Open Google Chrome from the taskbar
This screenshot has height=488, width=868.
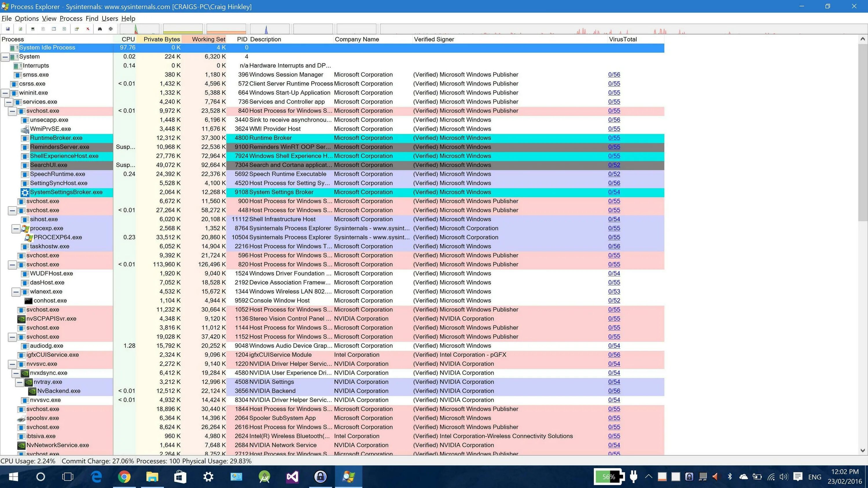124,477
